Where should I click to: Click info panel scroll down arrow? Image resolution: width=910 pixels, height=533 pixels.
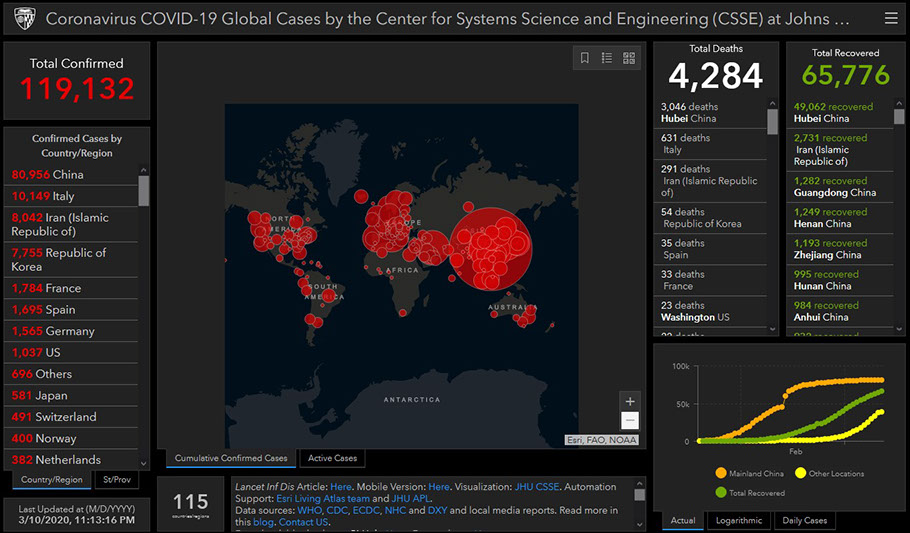(x=640, y=524)
